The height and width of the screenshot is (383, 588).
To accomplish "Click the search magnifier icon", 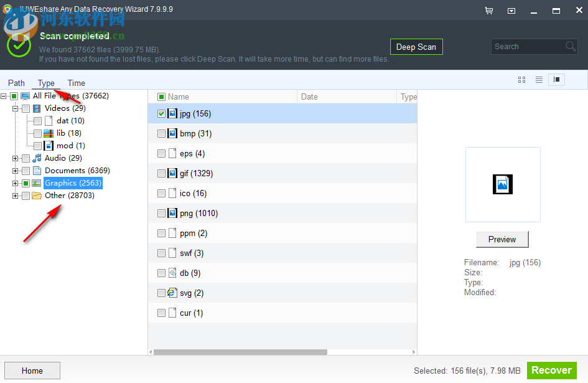I will coord(571,46).
